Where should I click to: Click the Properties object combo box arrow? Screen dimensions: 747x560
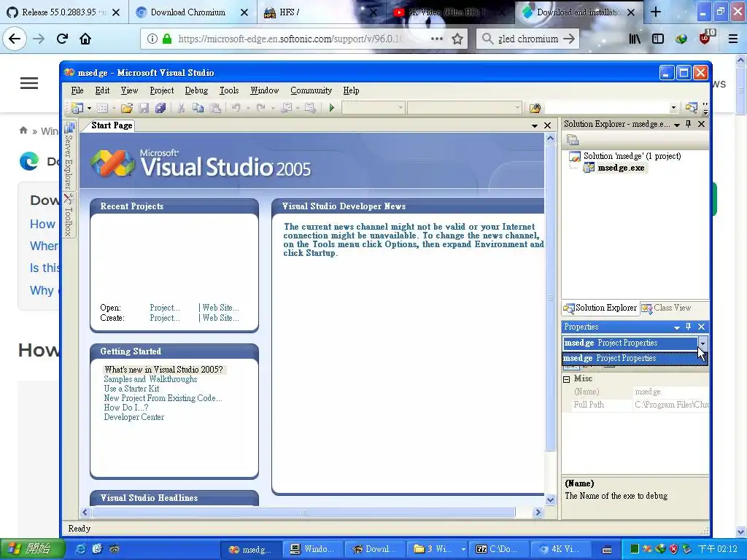coord(703,343)
